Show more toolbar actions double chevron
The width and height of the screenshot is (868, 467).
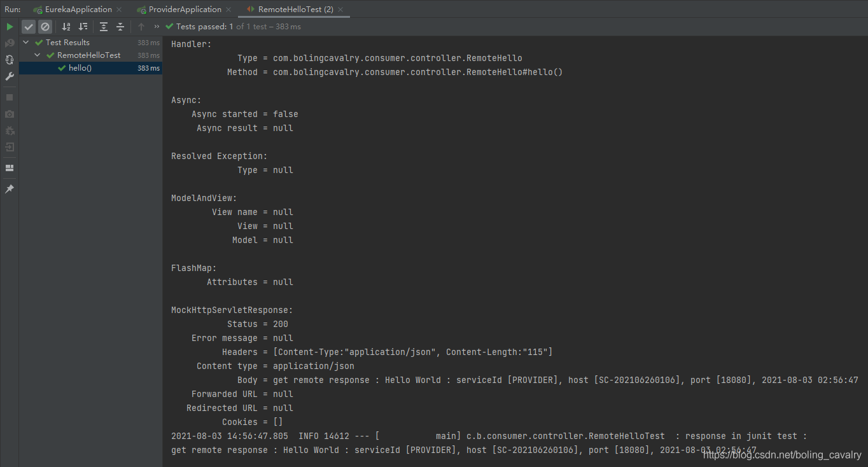point(157,27)
